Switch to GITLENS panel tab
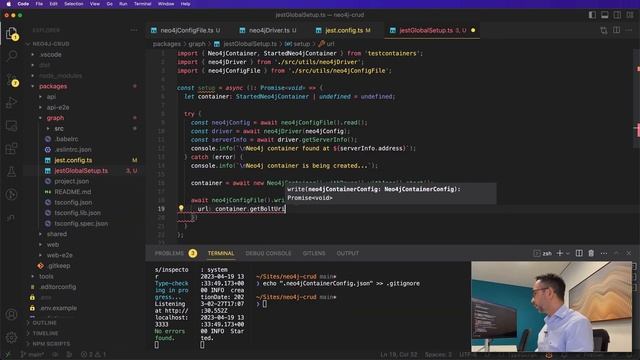Image resolution: width=640 pixels, height=360 pixels. 314,253
